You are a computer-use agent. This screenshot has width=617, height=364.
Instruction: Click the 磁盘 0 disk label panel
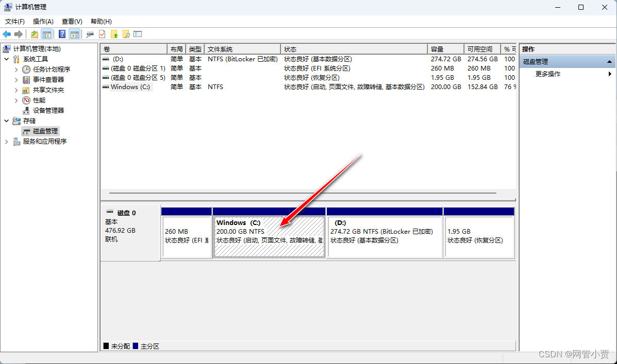click(130, 233)
